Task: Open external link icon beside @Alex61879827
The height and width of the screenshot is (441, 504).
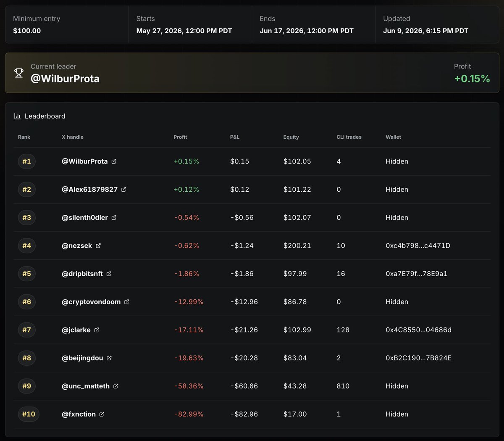Action: point(124,190)
